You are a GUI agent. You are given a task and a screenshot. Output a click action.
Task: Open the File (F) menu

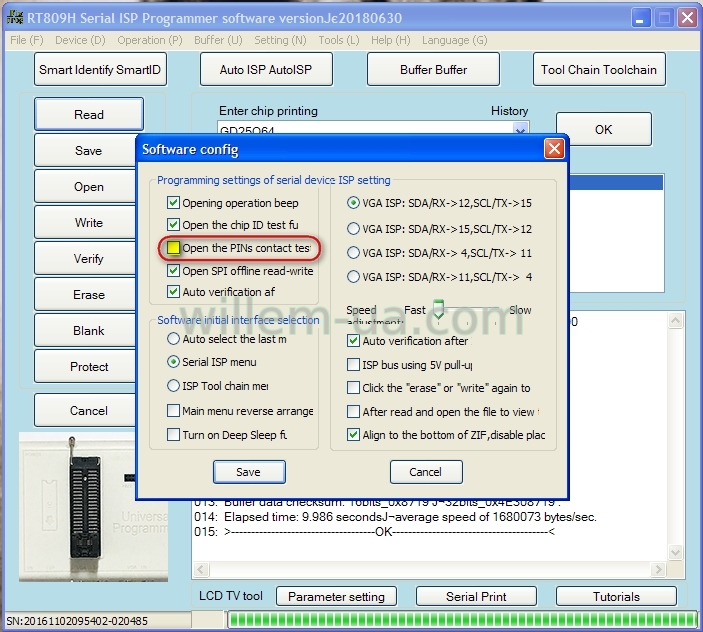(x=27, y=40)
